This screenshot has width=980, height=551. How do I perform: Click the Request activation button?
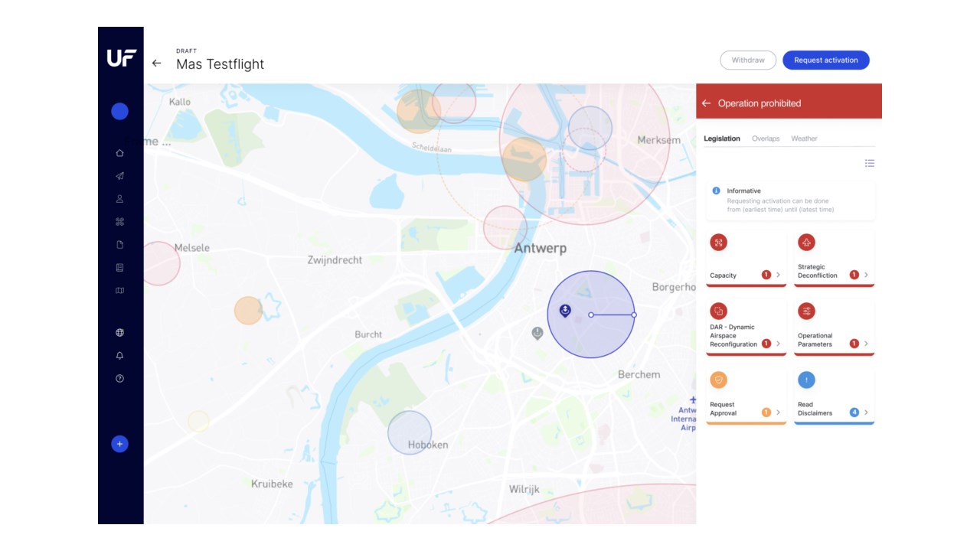point(826,60)
